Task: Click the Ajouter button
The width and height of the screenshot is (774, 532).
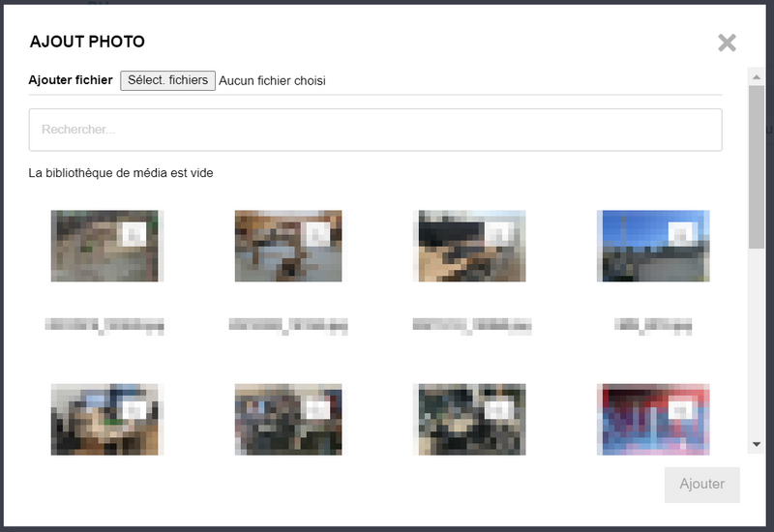Action: (702, 485)
